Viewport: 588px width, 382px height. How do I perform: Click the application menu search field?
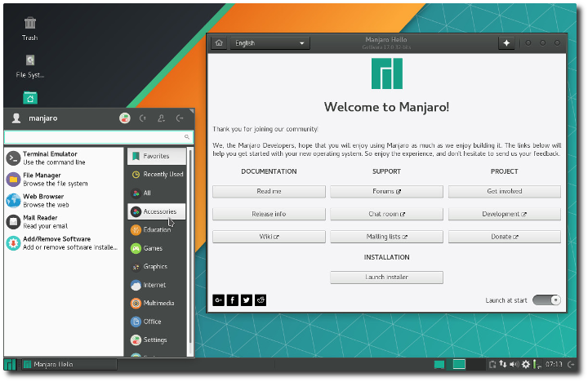[96, 137]
